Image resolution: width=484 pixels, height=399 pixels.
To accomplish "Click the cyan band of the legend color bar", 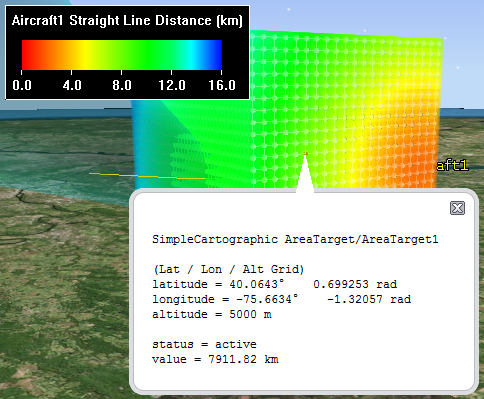I will click(193, 55).
